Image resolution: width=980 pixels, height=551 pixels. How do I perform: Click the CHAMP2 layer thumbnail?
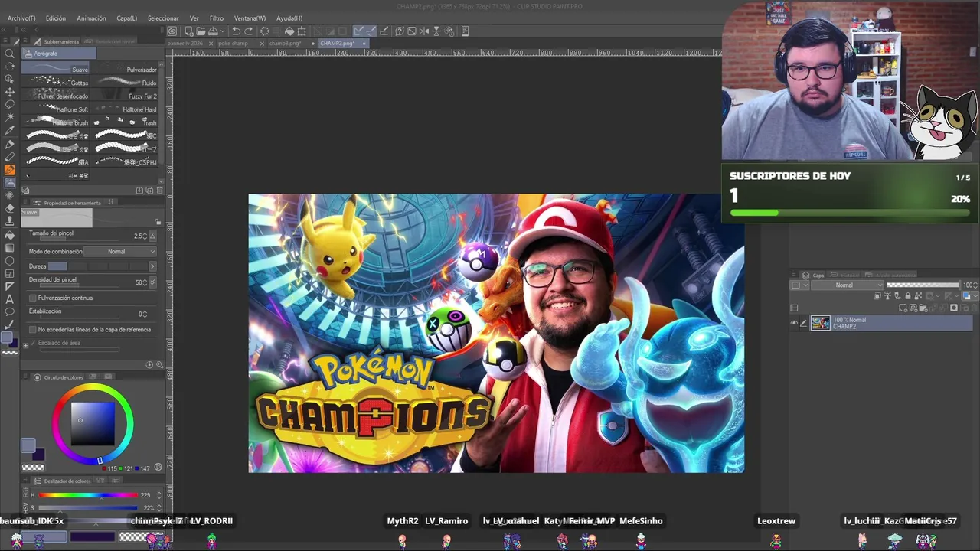pos(820,323)
